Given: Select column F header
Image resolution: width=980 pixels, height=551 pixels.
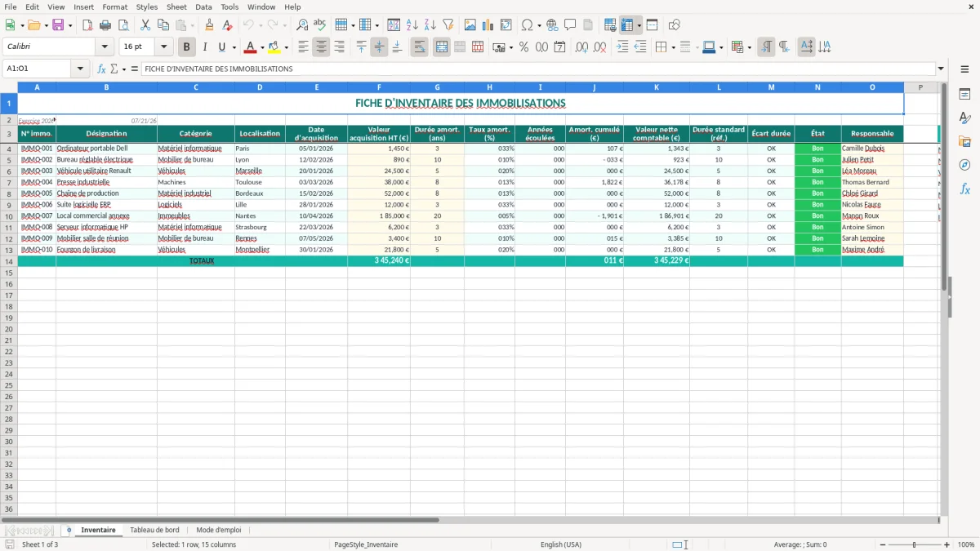Looking at the screenshot, I should tap(379, 87).
